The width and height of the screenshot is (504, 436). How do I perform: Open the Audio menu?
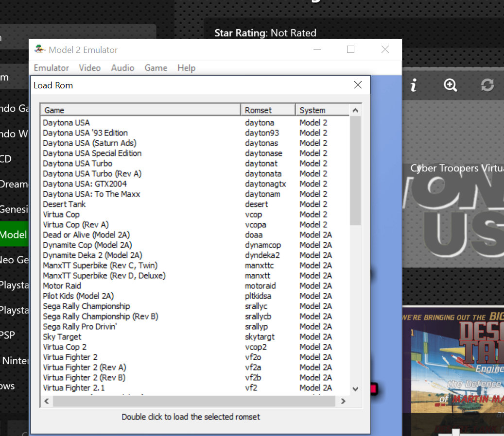122,68
